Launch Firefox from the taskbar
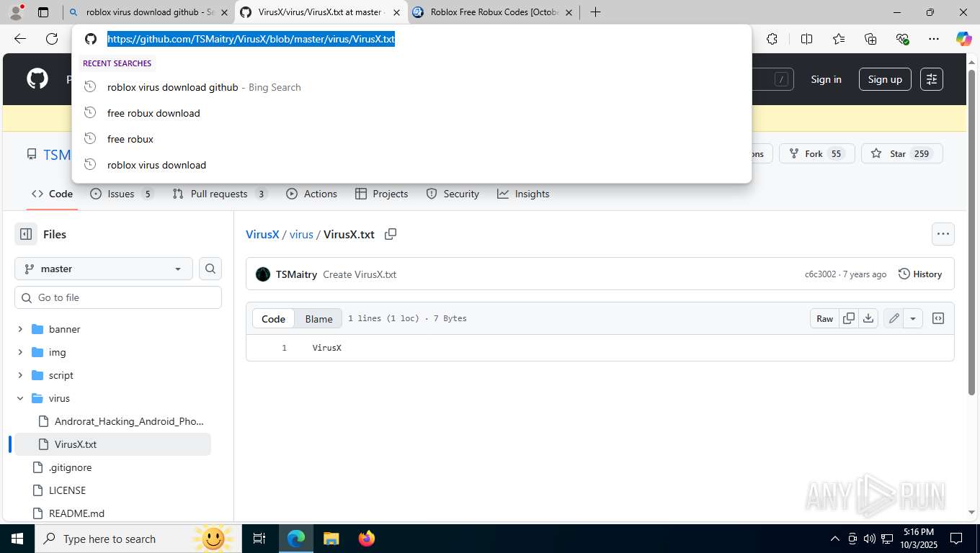The height and width of the screenshot is (553, 980). coord(367,539)
